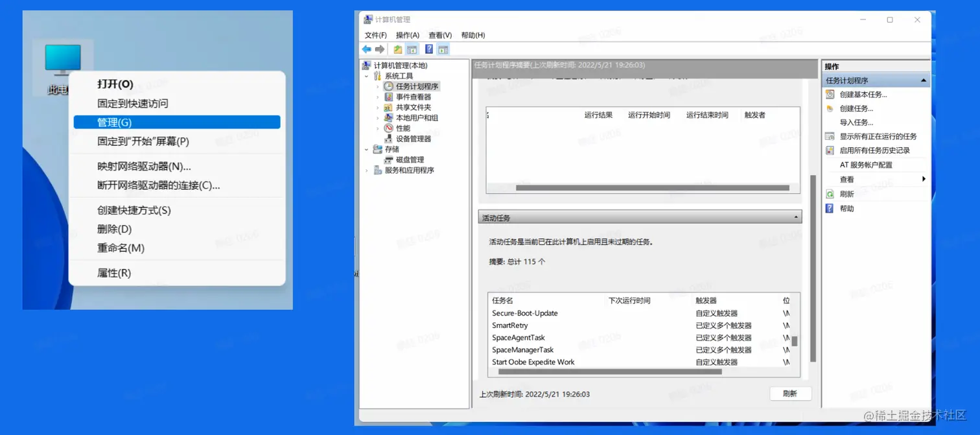Viewport: 980px width, 435px height.
Task: Click the Back arrow in Computer Management toolbar
Action: (367, 49)
